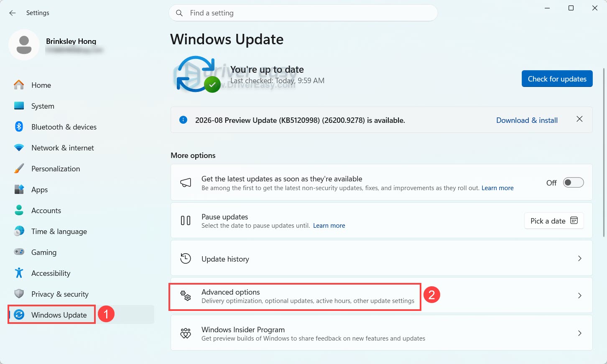Click the Apps icon in sidebar
607x364 pixels.
coord(19,189)
